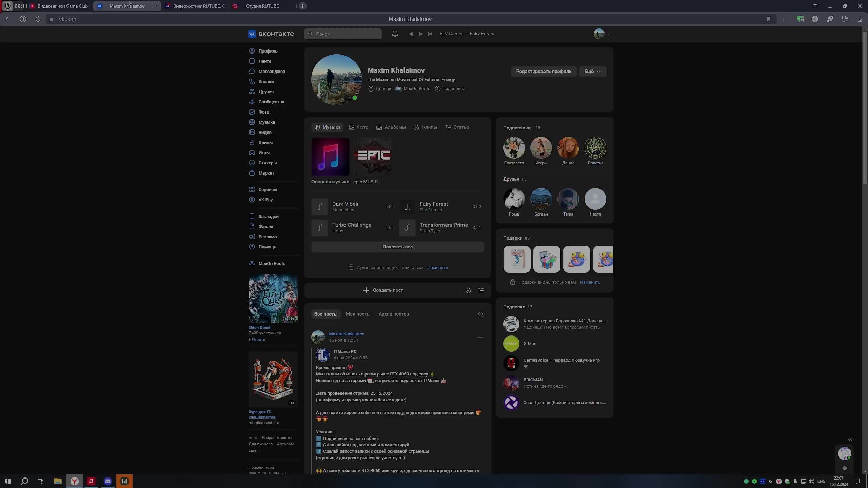The height and width of the screenshot is (488, 868).
Task: Play the ELV Games track in header player
Action: (x=420, y=34)
